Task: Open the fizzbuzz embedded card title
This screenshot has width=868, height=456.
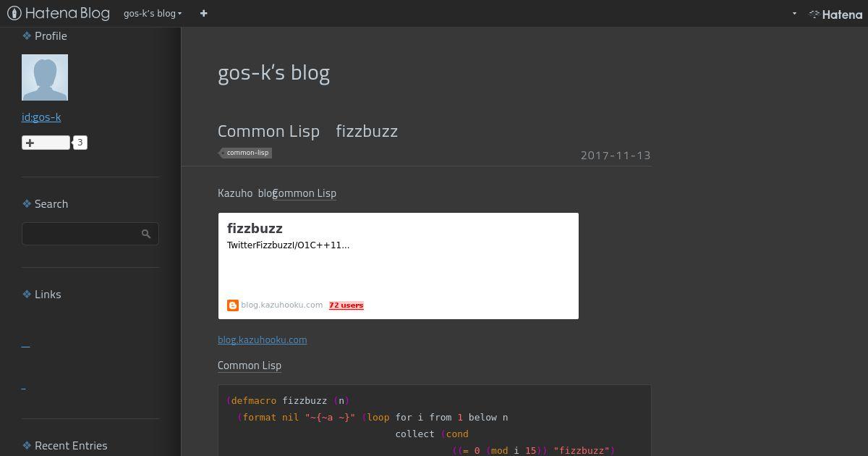Action: coord(255,229)
